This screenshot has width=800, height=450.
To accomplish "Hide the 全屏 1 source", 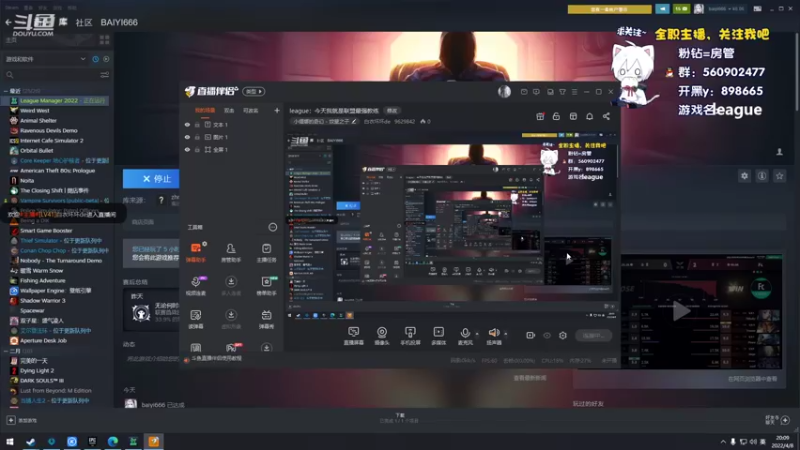I will [187, 149].
